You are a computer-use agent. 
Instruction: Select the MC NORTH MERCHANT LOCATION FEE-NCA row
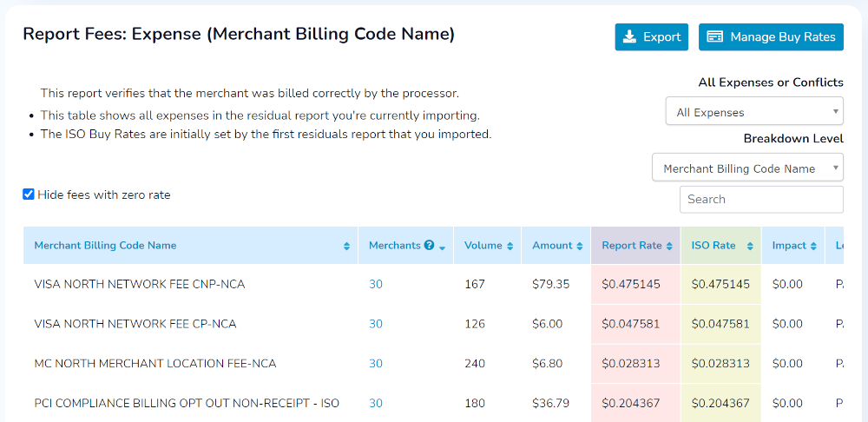[x=433, y=364]
